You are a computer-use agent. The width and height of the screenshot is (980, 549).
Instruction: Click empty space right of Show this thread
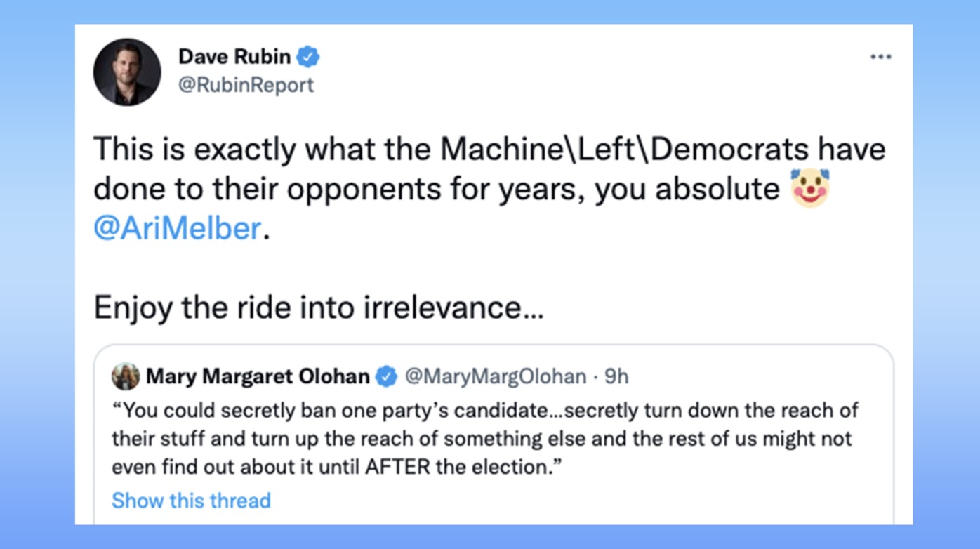562,501
